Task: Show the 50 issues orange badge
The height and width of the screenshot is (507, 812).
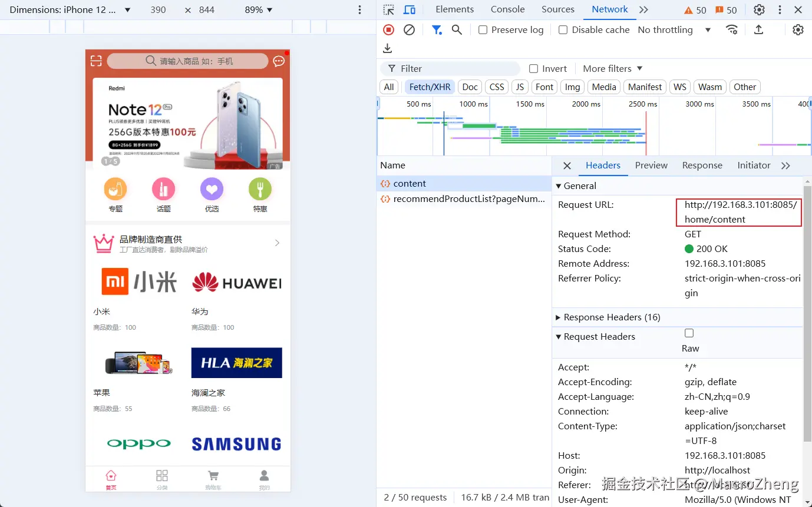Action: coord(726,10)
